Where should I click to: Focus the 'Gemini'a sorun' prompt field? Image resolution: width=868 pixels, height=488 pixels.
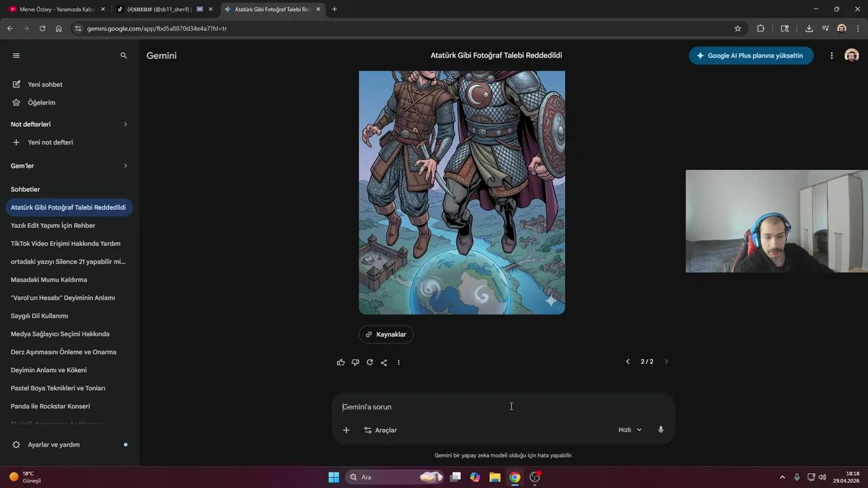click(x=503, y=407)
